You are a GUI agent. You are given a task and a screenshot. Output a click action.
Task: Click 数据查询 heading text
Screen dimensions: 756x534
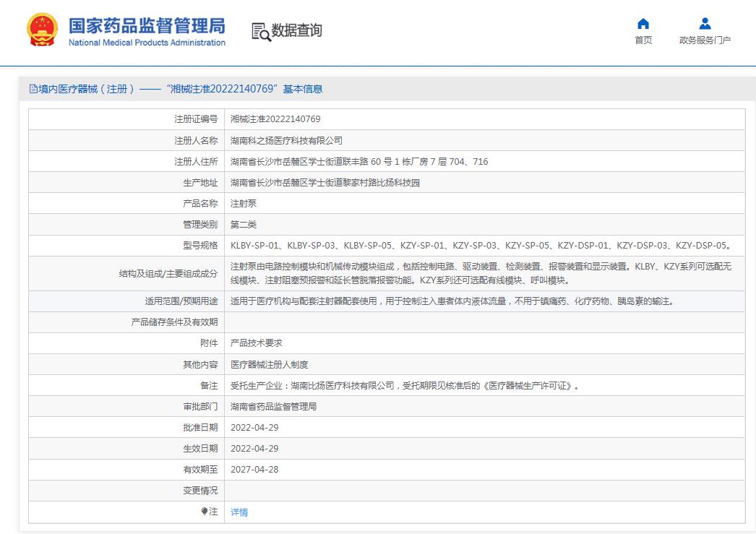(296, 30)
